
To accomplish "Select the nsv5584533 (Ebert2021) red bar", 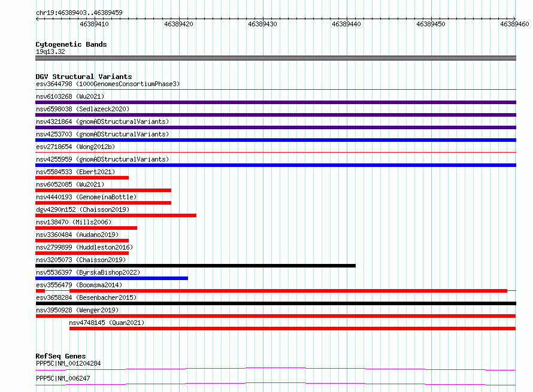I will coord(82,178).
